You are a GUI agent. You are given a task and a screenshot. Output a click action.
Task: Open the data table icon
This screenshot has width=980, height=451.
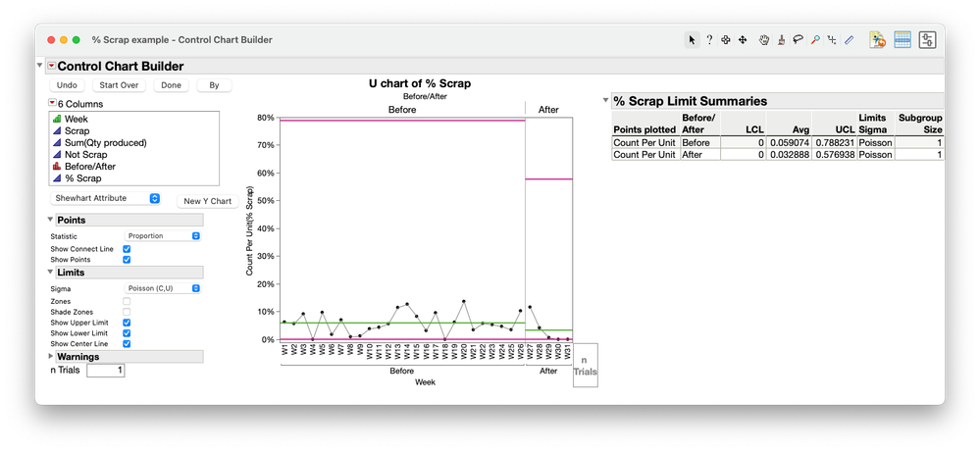902,40
